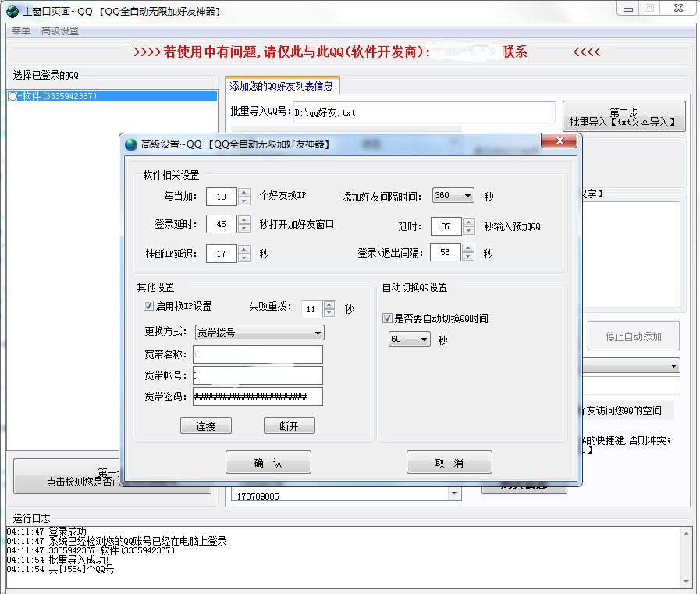
Task: Increase the 挂断IP延迟 value
Action: [243, 250]
